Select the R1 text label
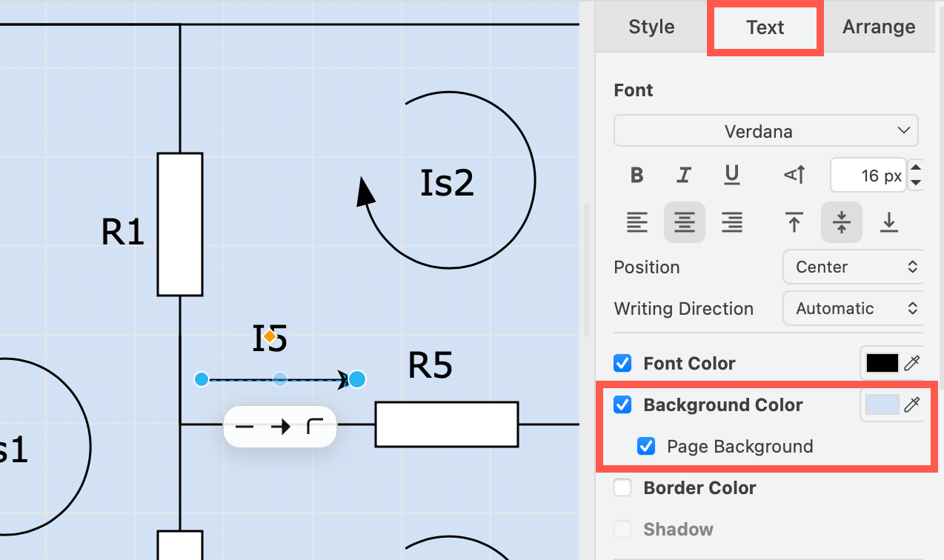 coord(123,232)
